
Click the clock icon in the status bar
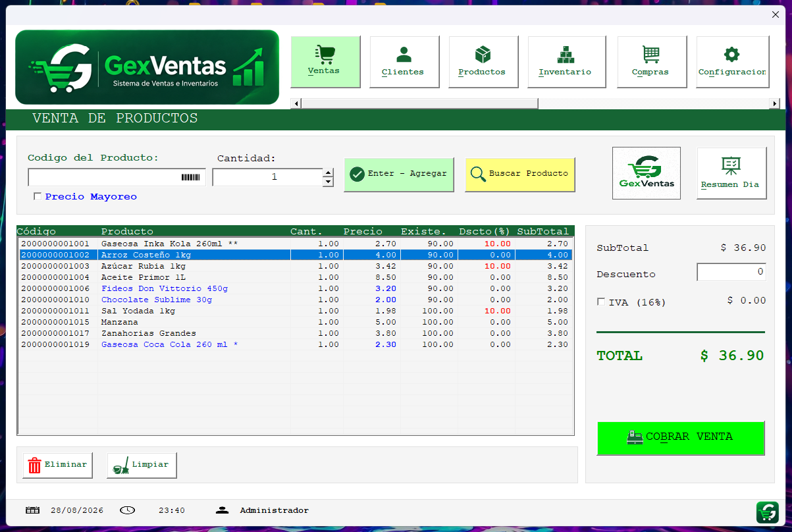coord(127,510)
